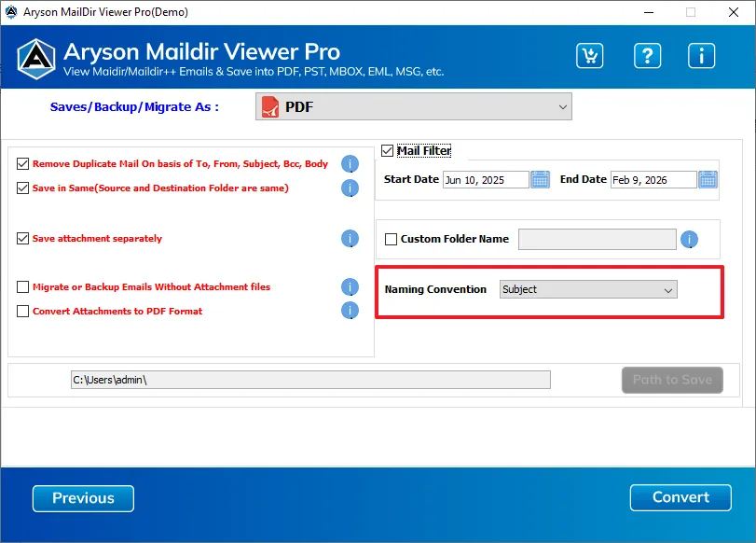Screen dimensions: 756x543
Task: Click the Custom Folder Name text field
Action: click(x=598, y=240)
